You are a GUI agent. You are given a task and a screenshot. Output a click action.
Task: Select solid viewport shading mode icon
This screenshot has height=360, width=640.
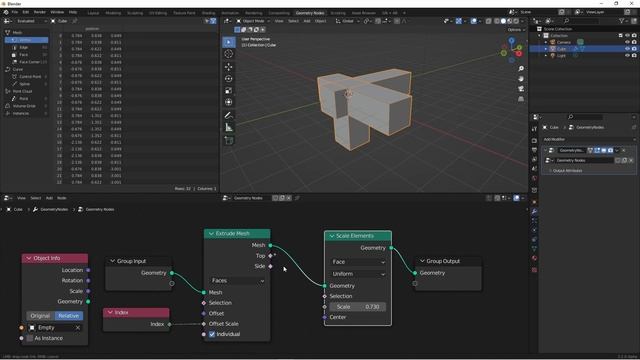(503, 21)
